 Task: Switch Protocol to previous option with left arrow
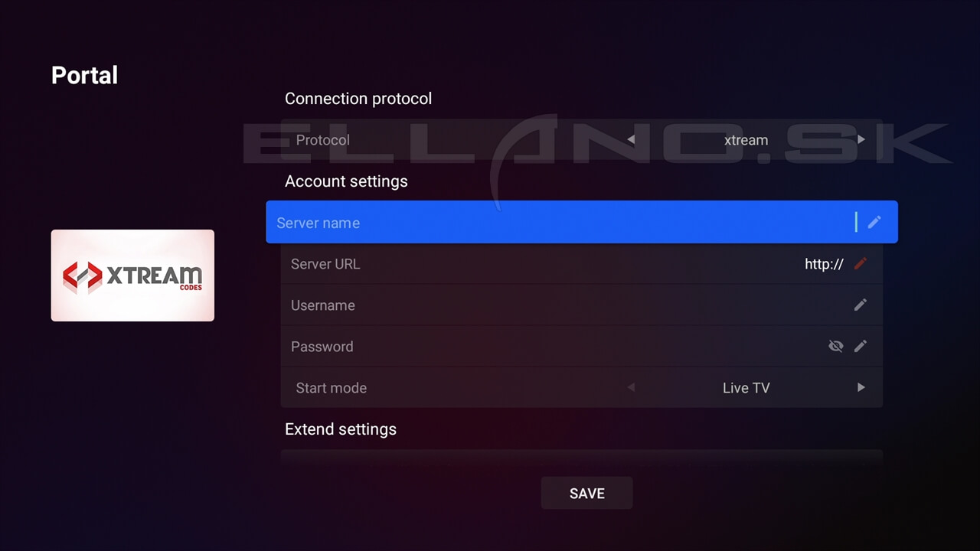point(631,139)
